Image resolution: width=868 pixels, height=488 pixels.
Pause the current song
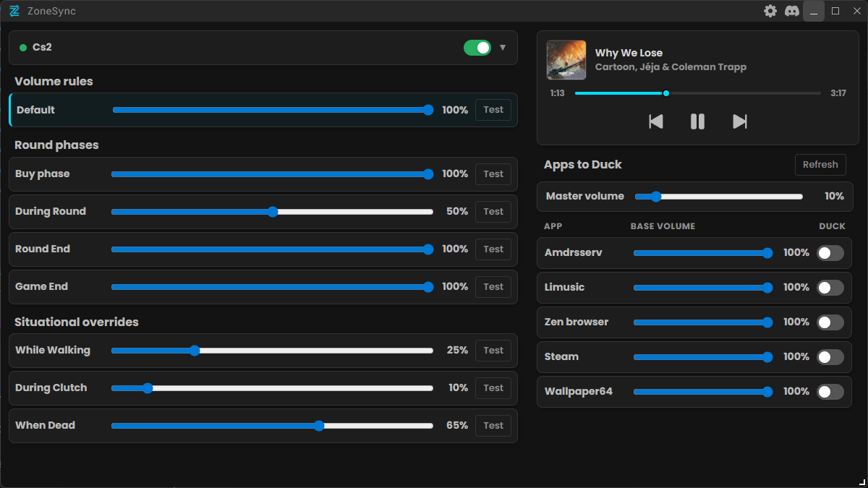click(697, 121)
